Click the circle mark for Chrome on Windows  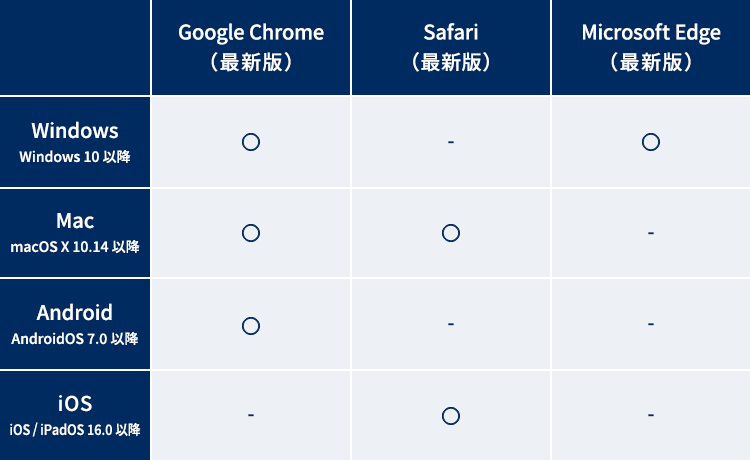coord(251,142)
